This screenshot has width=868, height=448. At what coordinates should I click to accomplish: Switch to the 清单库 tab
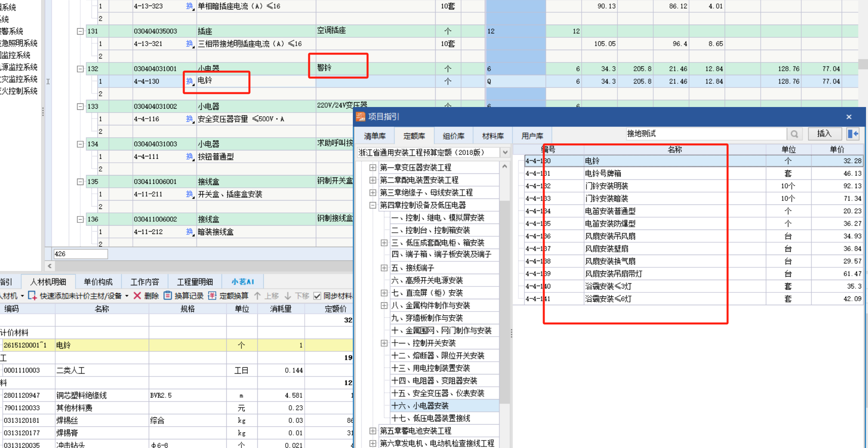coord(375,136)
